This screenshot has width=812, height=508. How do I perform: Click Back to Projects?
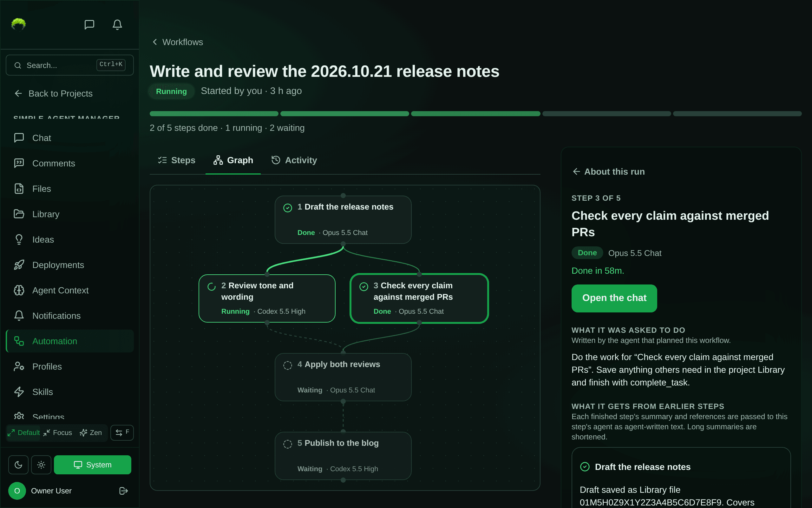54,93
